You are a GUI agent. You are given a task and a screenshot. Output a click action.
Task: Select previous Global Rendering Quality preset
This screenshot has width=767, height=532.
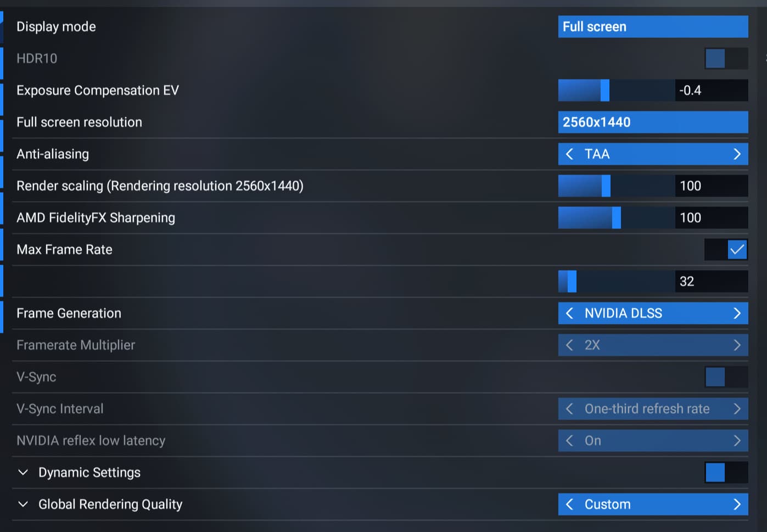tap(569, 504)
